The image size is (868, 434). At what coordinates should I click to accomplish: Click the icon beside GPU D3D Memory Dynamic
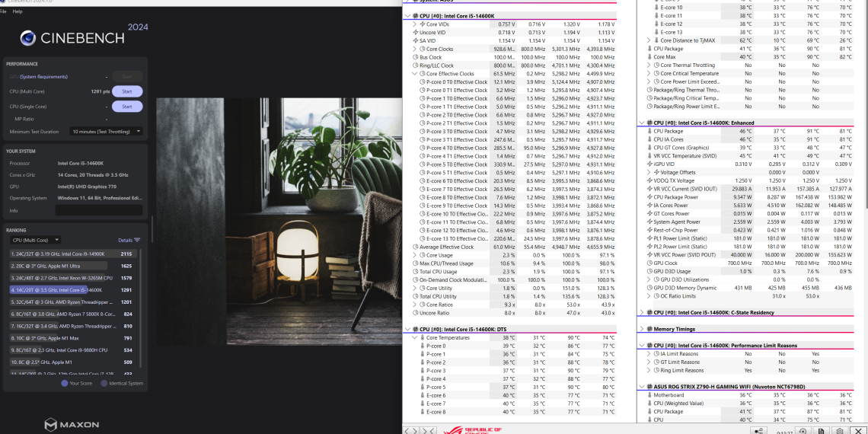click(650, 288)
